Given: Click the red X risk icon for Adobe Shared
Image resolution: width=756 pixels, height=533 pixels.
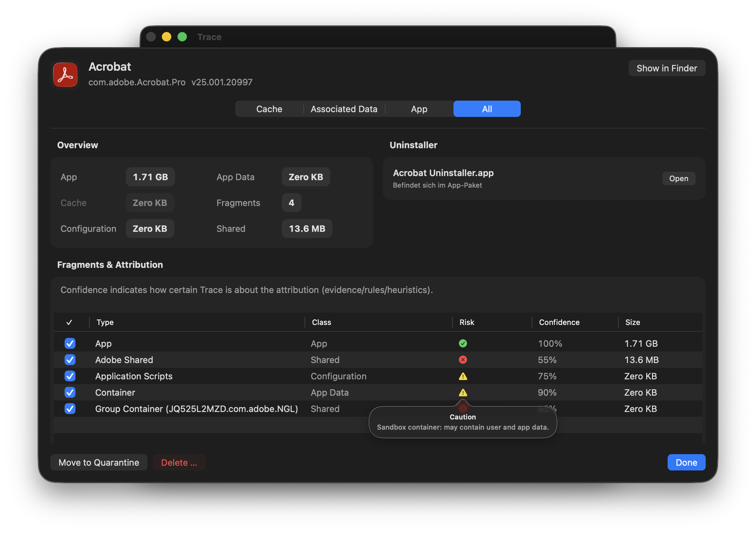Looking at the screenshot, I should click(x=463, y=360).
